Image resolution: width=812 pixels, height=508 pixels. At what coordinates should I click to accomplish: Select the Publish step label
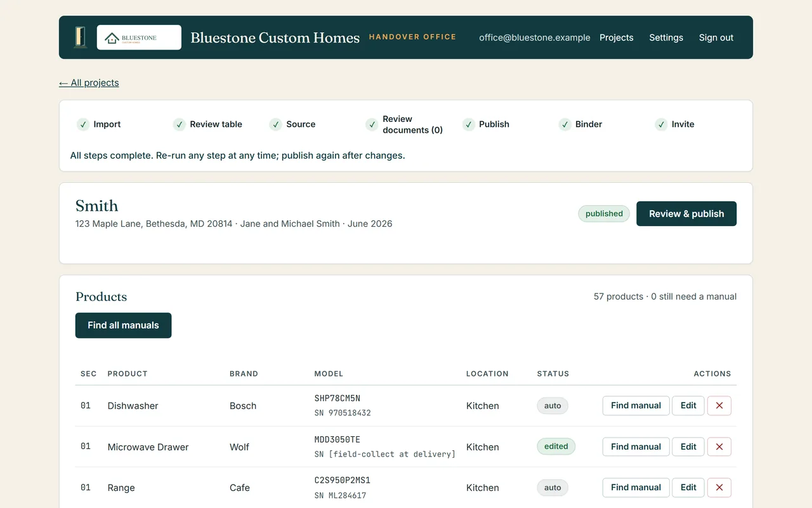(x=494, y=124)
